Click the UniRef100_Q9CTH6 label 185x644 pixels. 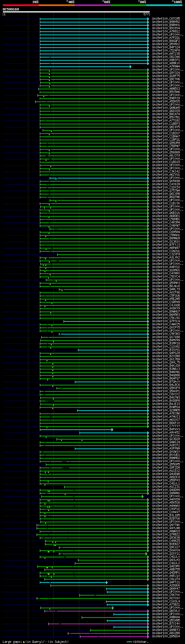[166, 79]
